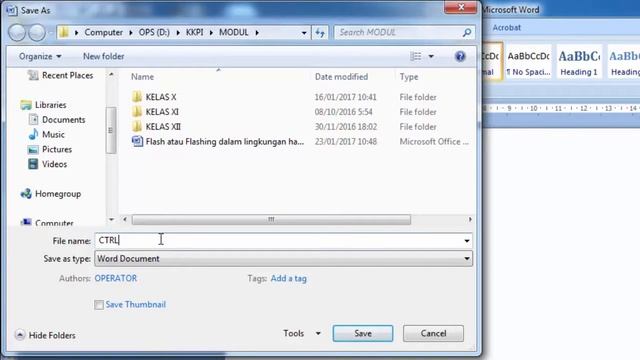This screenshot has width=640, height=360.
Task: Click the Add a tag link
Action: tap(289, 278)
